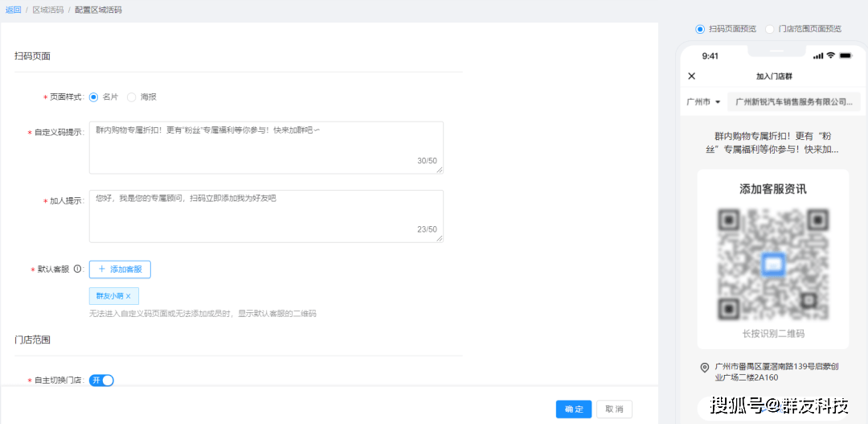868x424 pixels.
Task: Expand the 广州市 city dropdown
Action: coord(703,102)
